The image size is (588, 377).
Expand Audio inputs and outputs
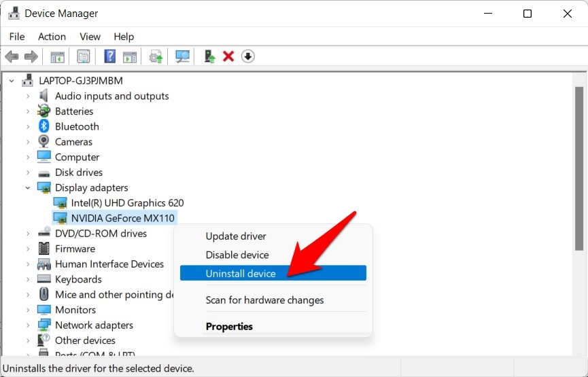pos(28,96)
